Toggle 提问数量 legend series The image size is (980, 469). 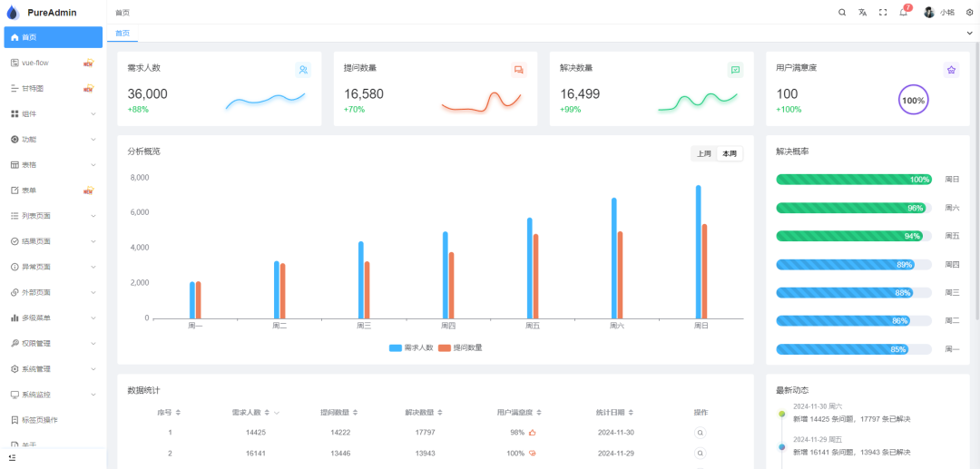[460, 347]
